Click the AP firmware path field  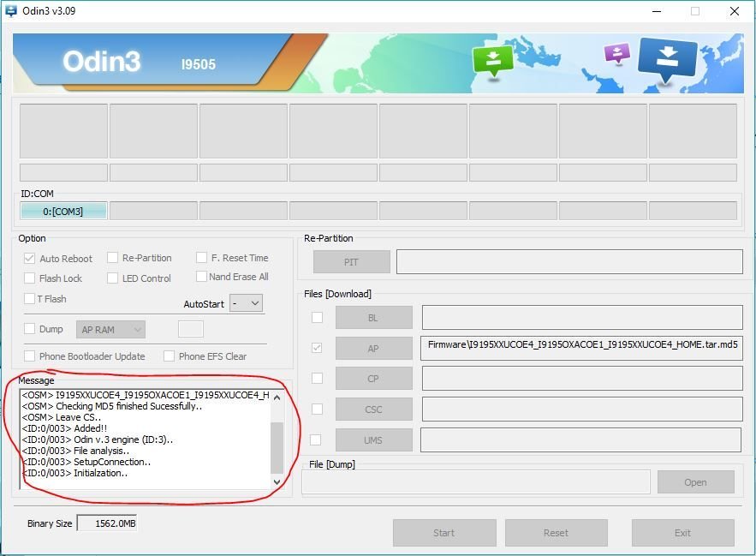point(581,348)
